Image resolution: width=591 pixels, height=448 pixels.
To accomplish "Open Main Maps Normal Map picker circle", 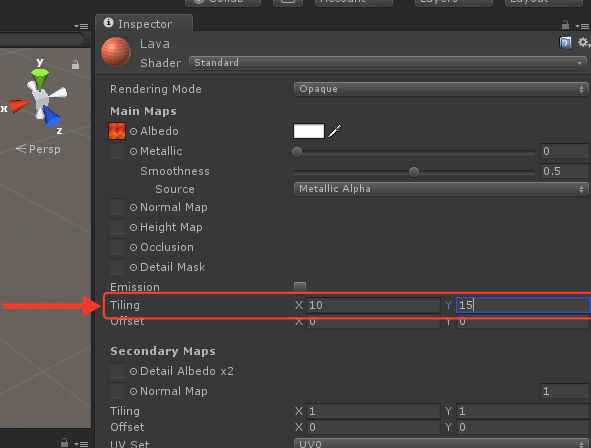I will (x=133, y=208).
